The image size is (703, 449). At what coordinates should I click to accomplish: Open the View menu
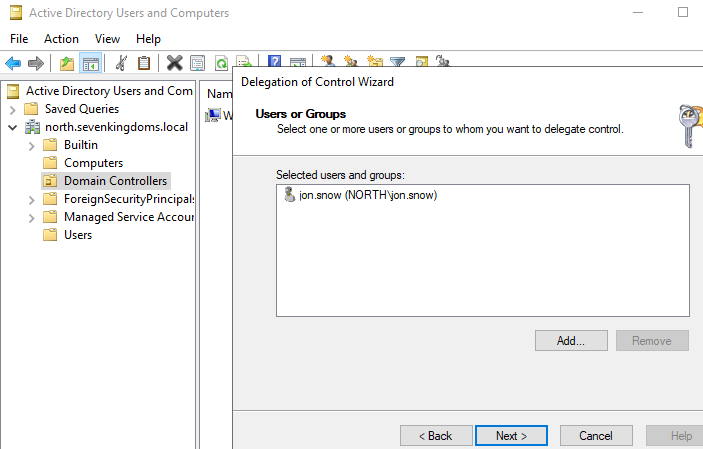107,39
